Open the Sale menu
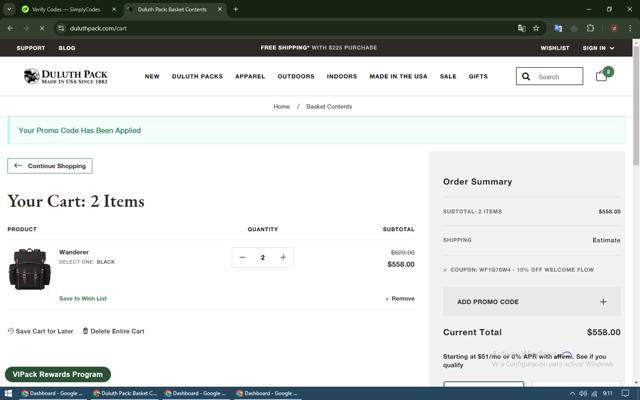This screenshot has width=640, height=400. pos(448,76)
